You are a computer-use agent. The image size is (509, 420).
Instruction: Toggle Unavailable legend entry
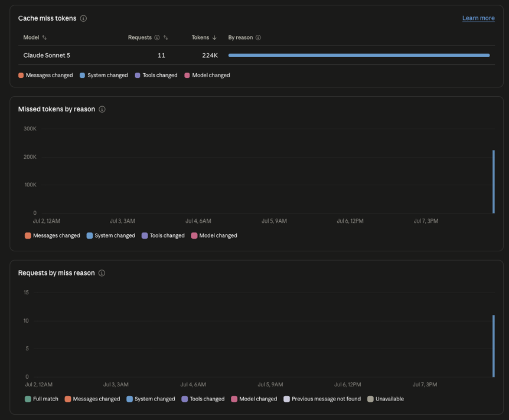pos(386,399)
